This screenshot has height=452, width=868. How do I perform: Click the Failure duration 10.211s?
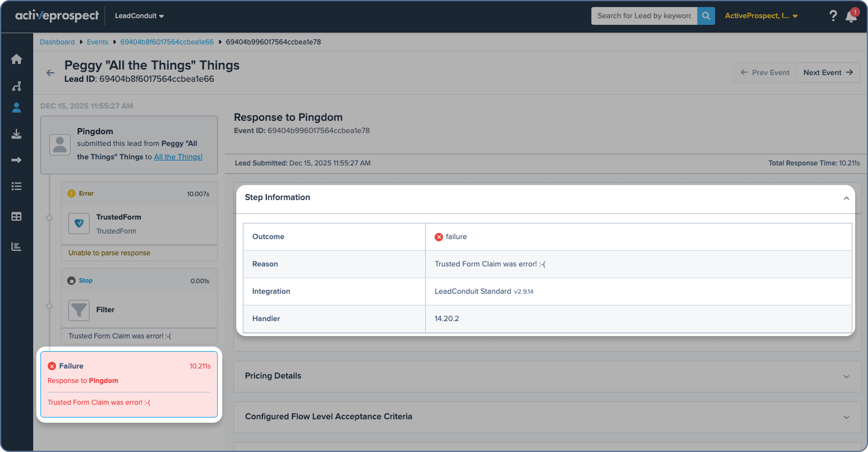coord(199,366)
